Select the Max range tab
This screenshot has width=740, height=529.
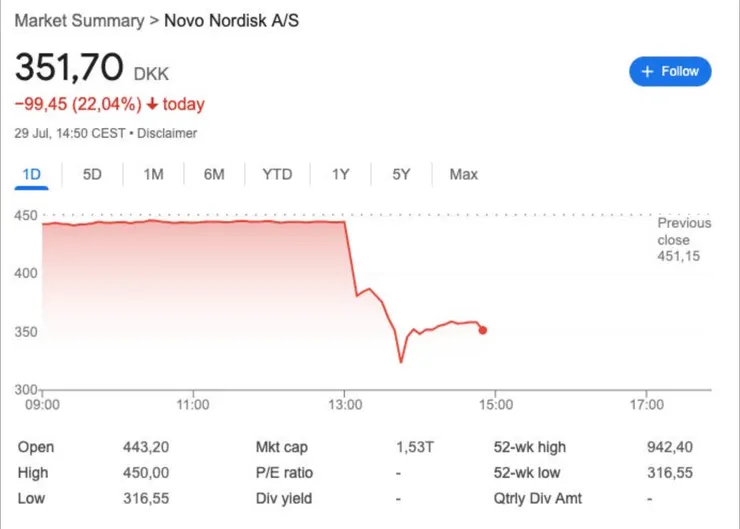(x=463, y=174)
